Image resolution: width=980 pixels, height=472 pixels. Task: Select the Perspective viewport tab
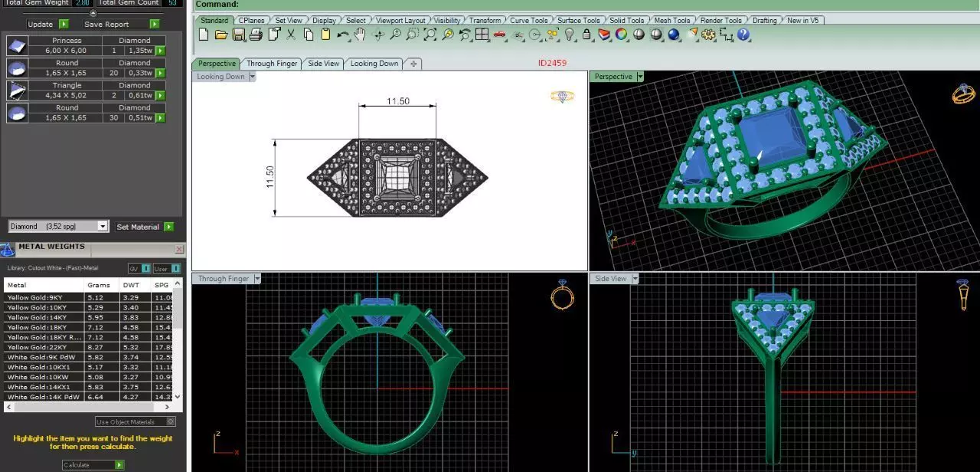pyautogui.click(x=217, y=64)
